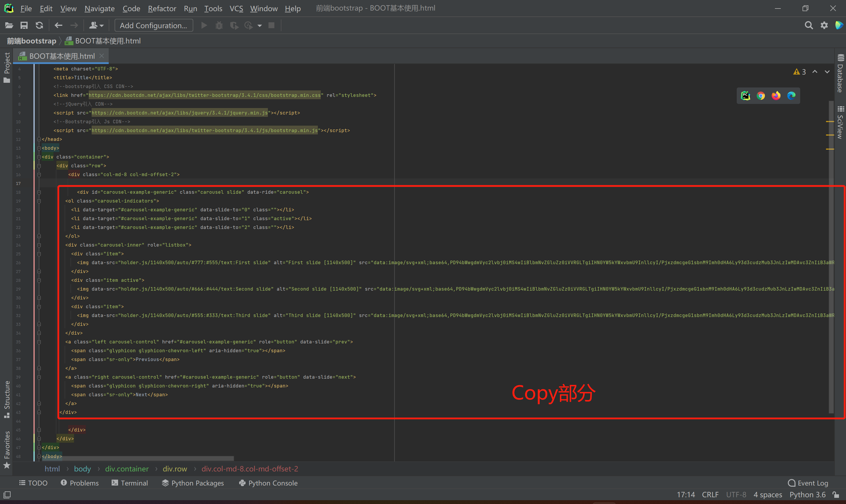
Task: Open IDE settings gear icon
Action: pyautogui.click(x=824, y=26)
